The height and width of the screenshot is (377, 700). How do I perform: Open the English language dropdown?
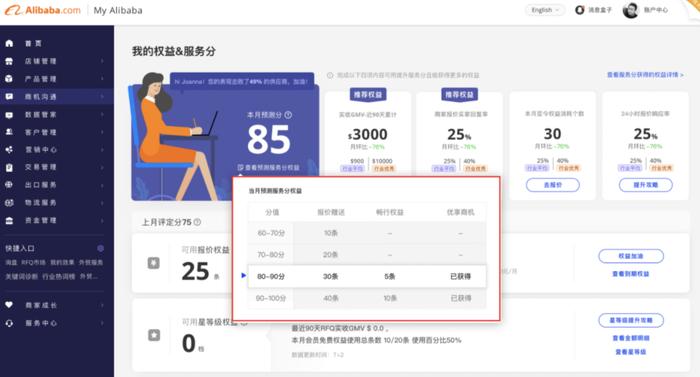click(545, 10)
